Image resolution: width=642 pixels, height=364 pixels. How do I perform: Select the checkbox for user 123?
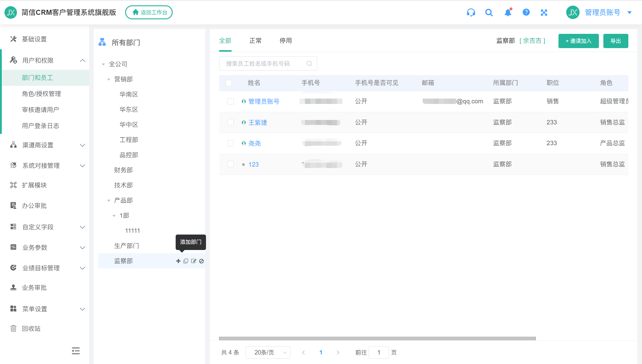(x=230, y=164)
